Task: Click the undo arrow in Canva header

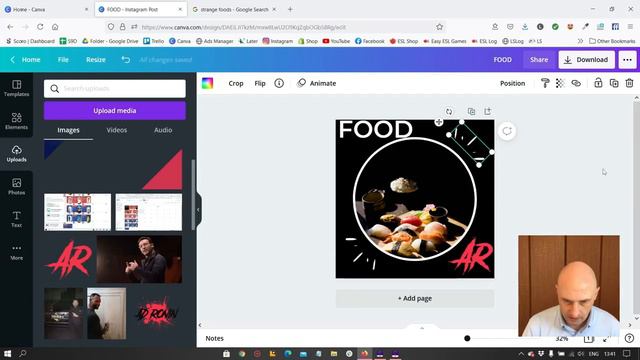Action: point(126,60)
